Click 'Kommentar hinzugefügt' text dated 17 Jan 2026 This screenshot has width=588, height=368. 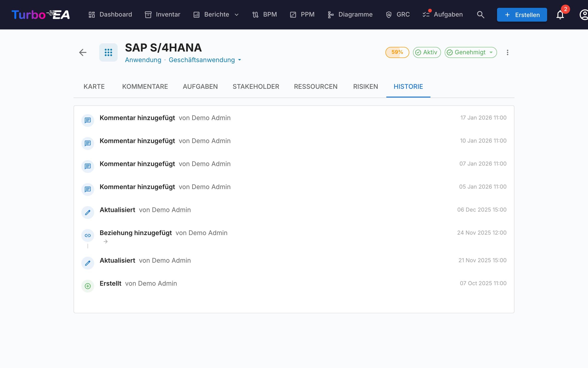tap(137, 118)
